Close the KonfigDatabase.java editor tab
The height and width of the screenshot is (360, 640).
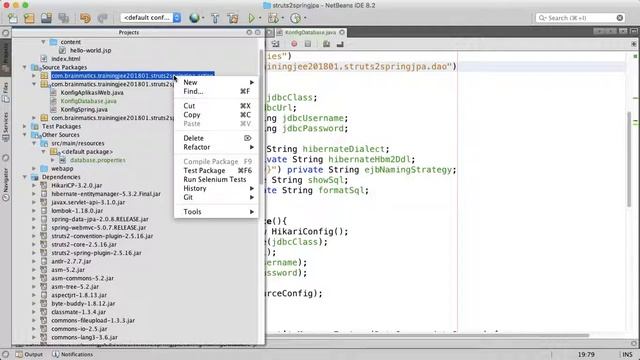pyautogui.click(x=342, y=32)
